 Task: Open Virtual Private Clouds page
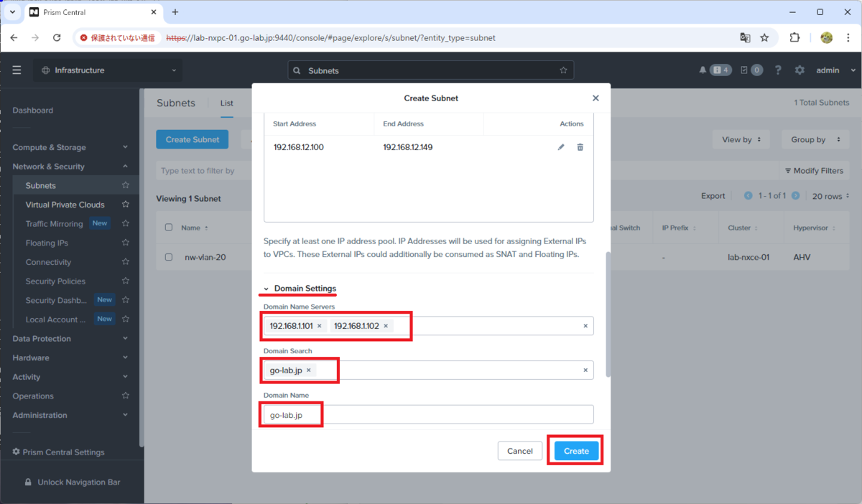pyautogui.click(x=65, y=205)
